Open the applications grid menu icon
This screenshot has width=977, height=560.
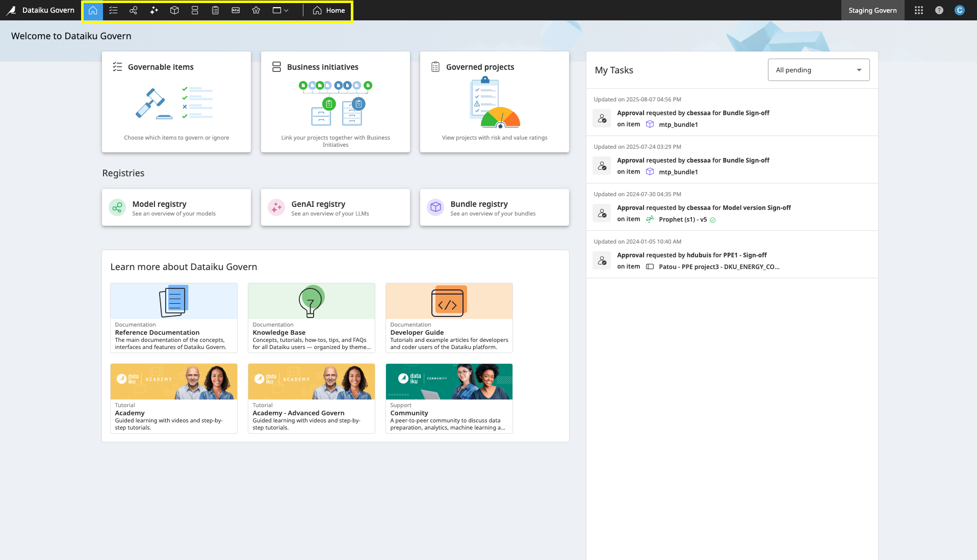click(x=918, y=10)
